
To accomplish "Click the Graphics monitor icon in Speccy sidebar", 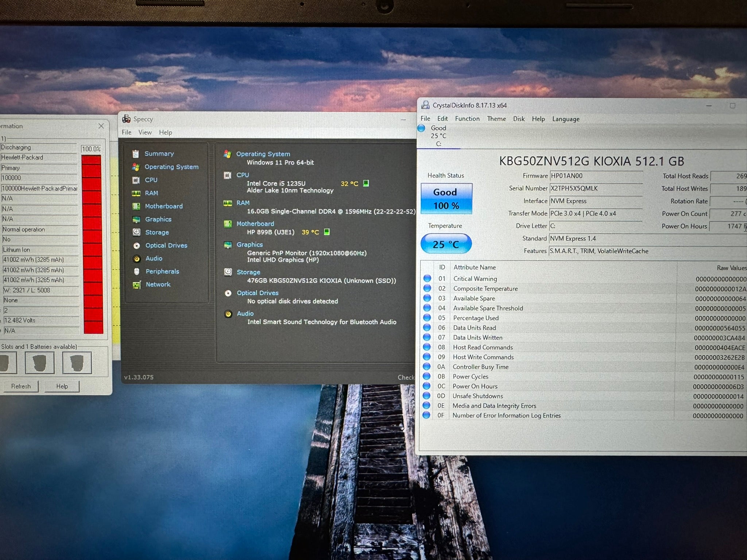I will [136, 219].
